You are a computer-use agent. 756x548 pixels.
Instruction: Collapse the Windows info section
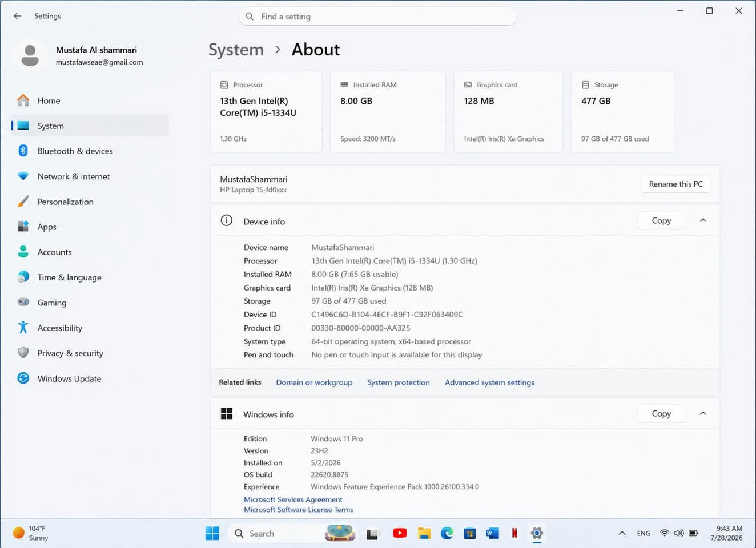703,414
